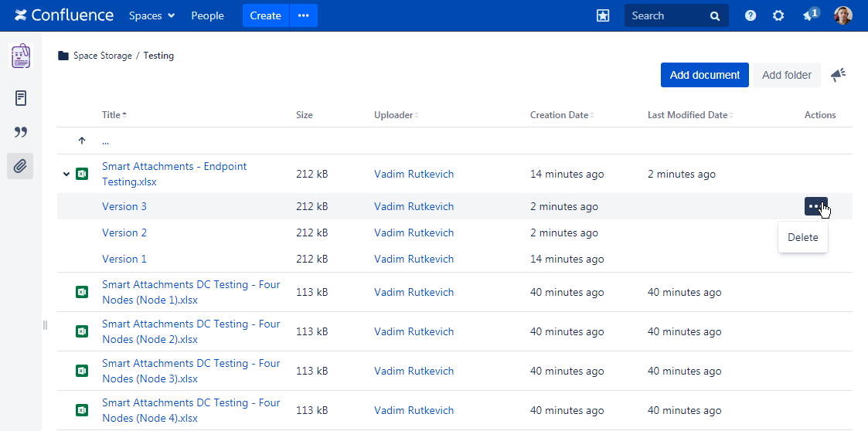Image resolution: width=868 pixels, height=431 pixels.
Task: Open the Spaces dropdown menu
Action: tap(151, 15)
